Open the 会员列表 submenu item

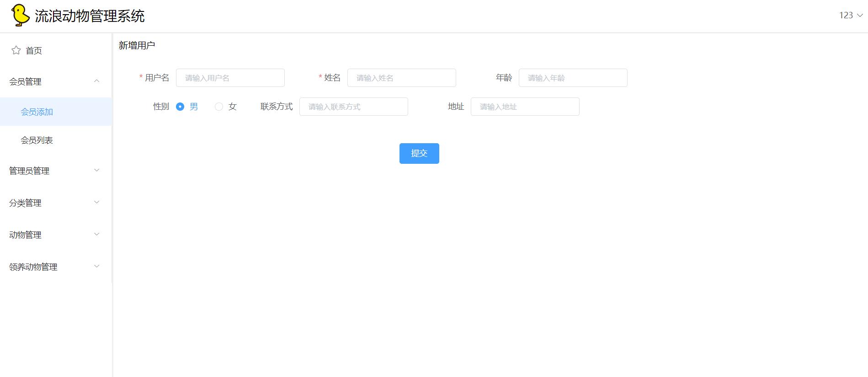point(56,140)
